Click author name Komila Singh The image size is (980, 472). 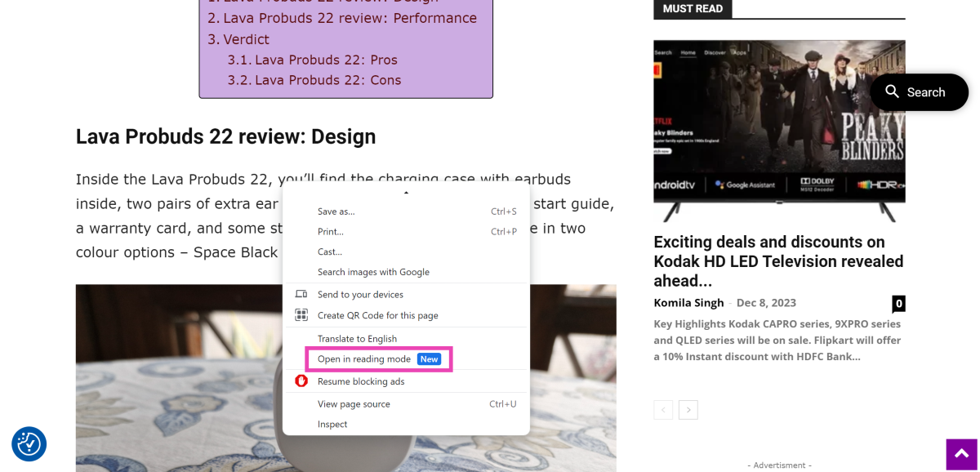(x=688, y=303)
